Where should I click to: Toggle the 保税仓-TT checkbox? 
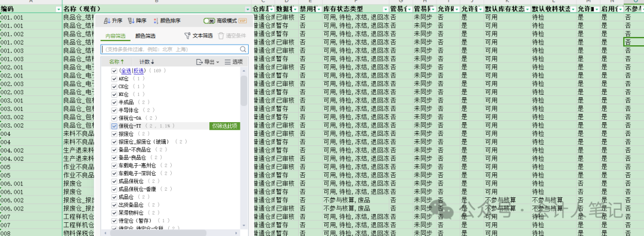114,126
